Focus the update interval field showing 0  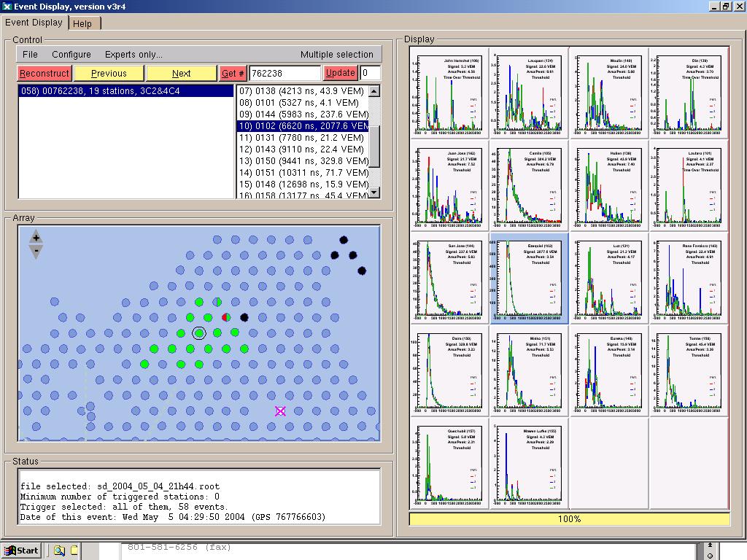[370, 73]
